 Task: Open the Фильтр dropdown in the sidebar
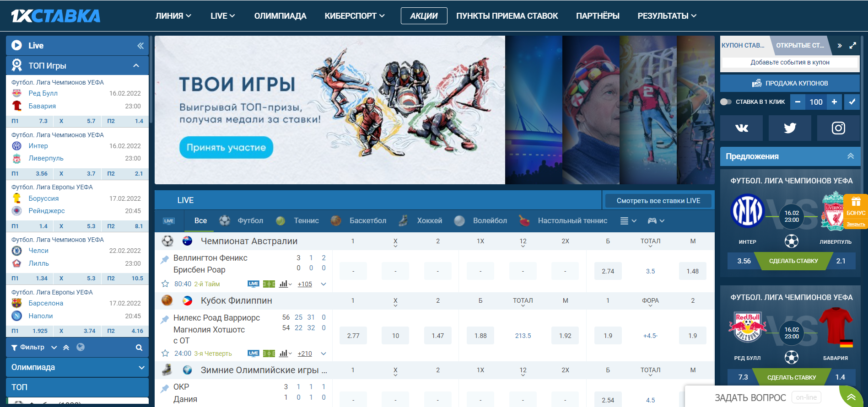(33, 348)
